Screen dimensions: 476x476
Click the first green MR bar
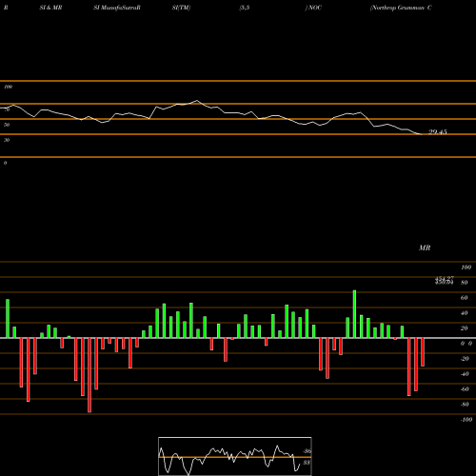8,319
